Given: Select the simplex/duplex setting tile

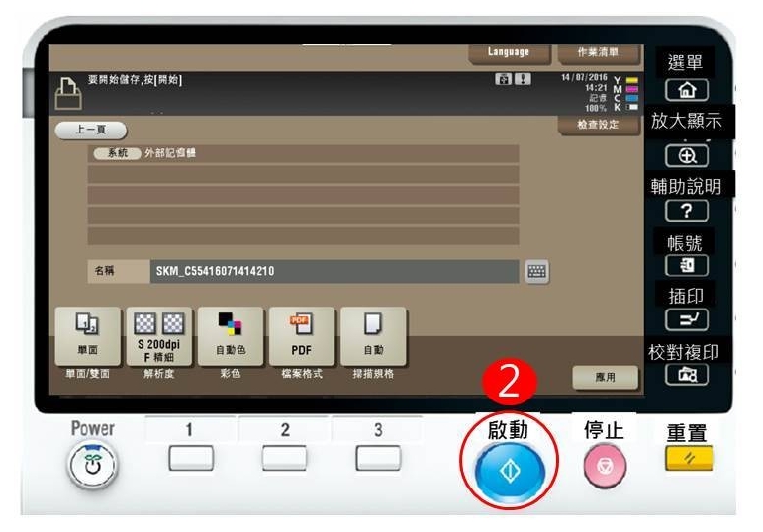Looking at the screenshot, I should click(88, 336).
